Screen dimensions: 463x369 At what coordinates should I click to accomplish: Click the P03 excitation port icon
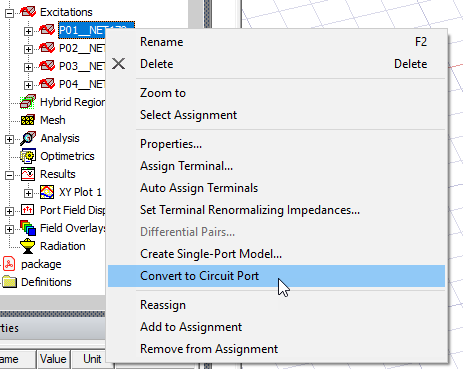[x=47, y=66]
